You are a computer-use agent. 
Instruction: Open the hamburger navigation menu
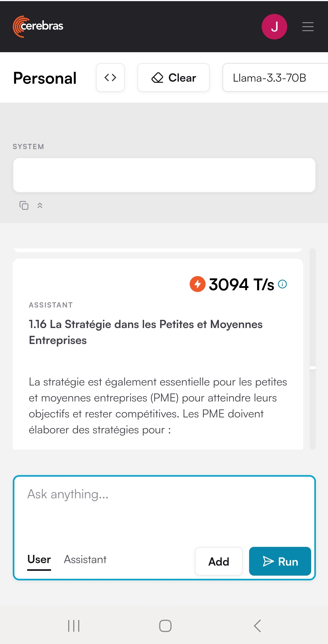coord(308,26)
